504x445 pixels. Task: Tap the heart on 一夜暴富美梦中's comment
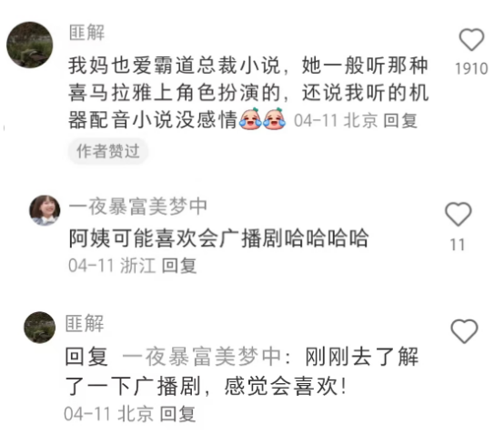click(458, 214)
